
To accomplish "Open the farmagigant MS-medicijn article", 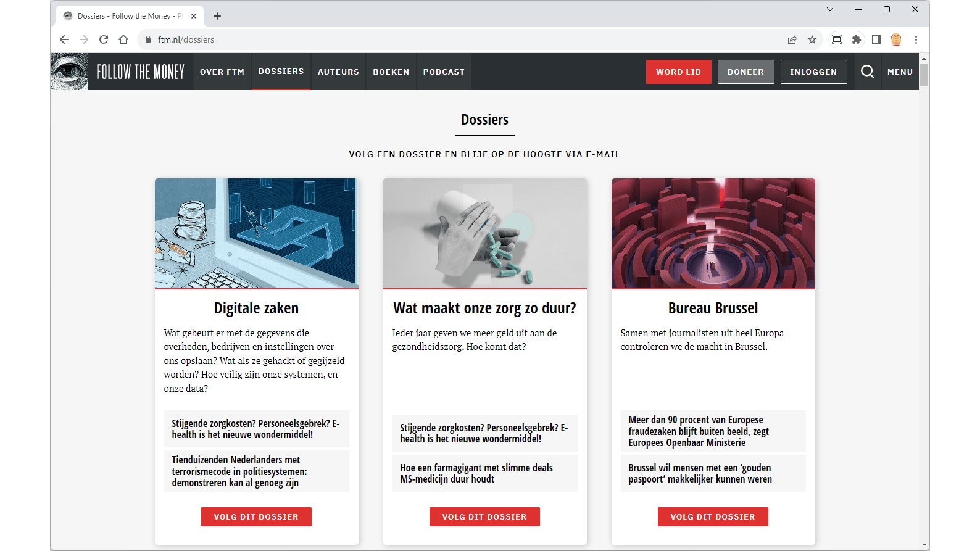I will coord(485,473).
